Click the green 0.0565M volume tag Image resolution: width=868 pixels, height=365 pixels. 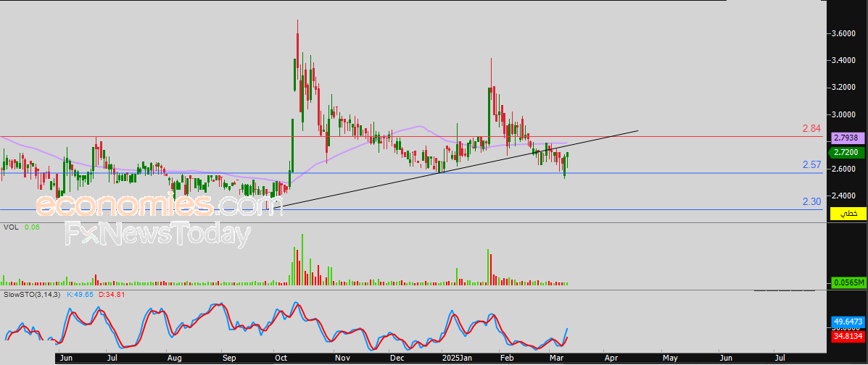pyautogui.click(x=848, y=282)
